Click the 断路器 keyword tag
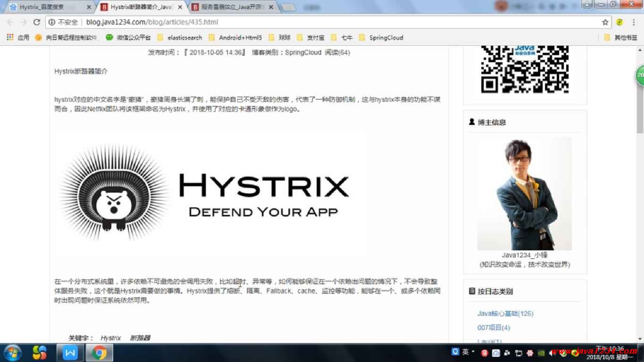This screenshot has height=362, width=644. [x=140, y=338]
